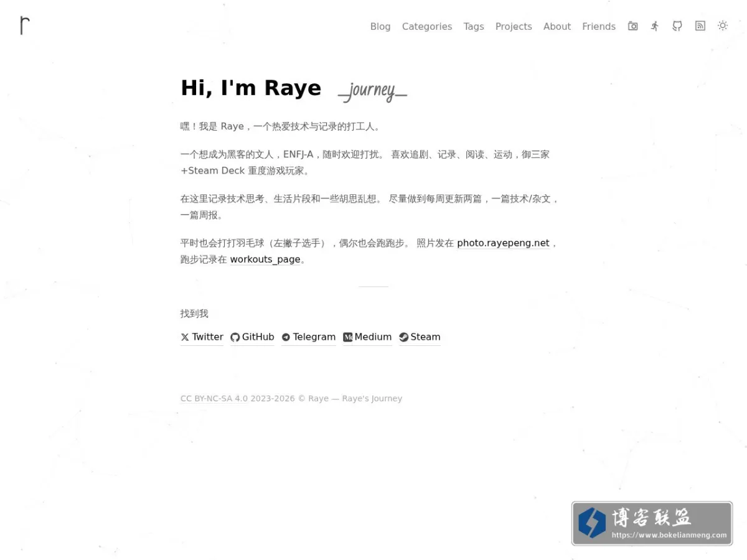Click the handwritten "journey" text
747x560 pixels.
pos(372,91)
